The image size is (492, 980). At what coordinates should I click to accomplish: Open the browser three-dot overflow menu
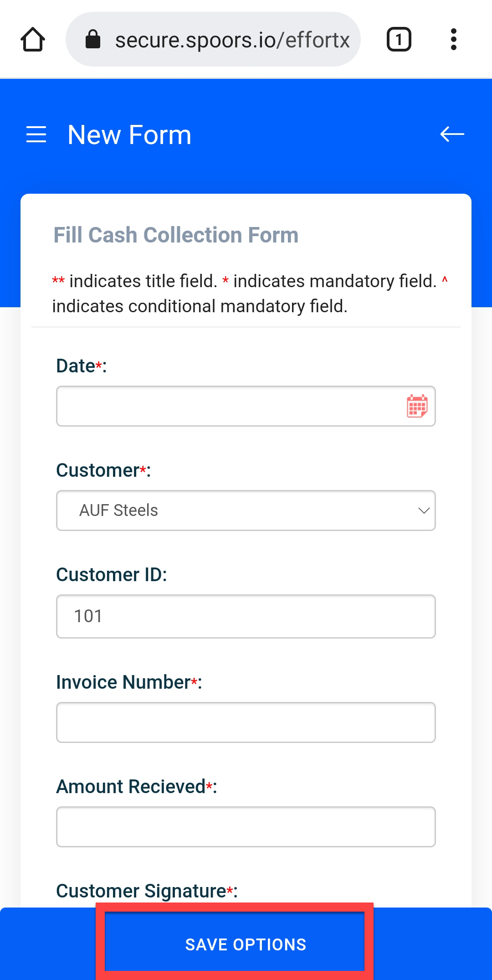click(x=453, y=40)
